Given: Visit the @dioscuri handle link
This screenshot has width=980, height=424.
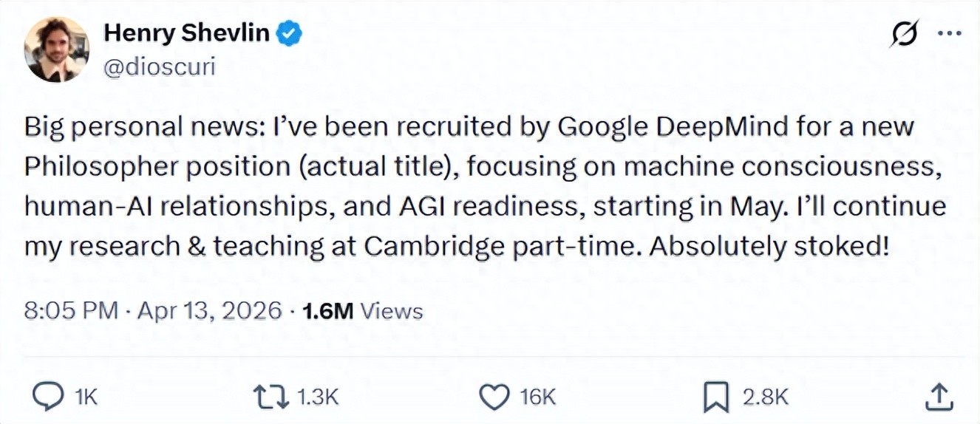Looking at the screenshot, I should coord(159,66).
